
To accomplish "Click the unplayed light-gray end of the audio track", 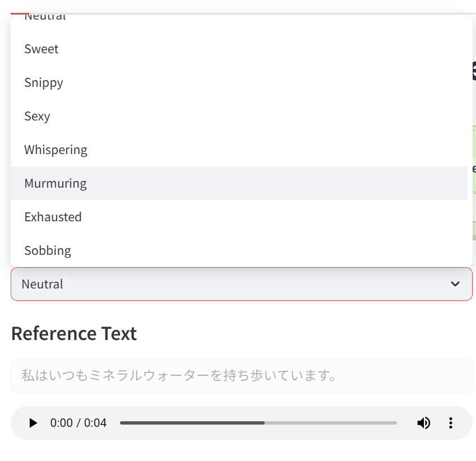I will 348,423.
